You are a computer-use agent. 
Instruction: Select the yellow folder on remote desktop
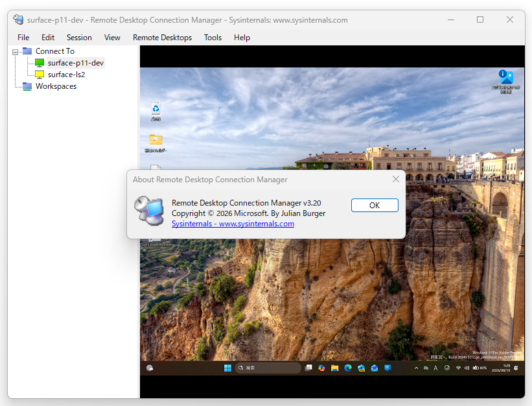pos(156,143)
